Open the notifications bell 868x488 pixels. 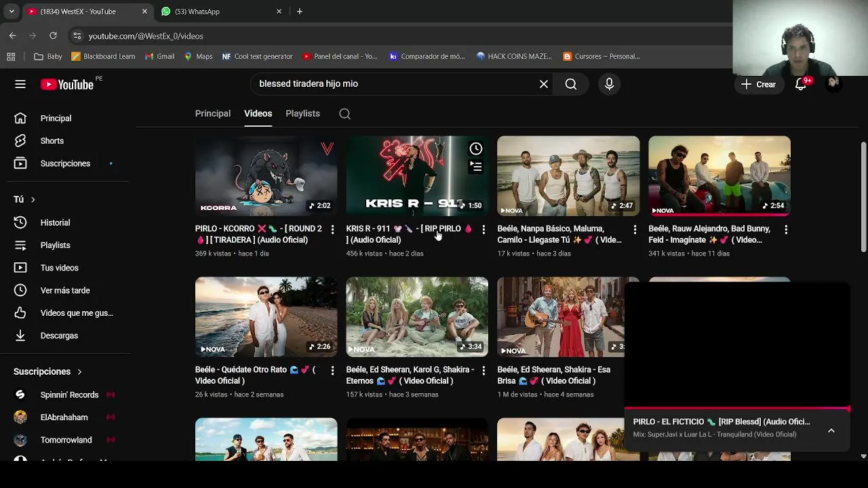click(x=801, y=84)
